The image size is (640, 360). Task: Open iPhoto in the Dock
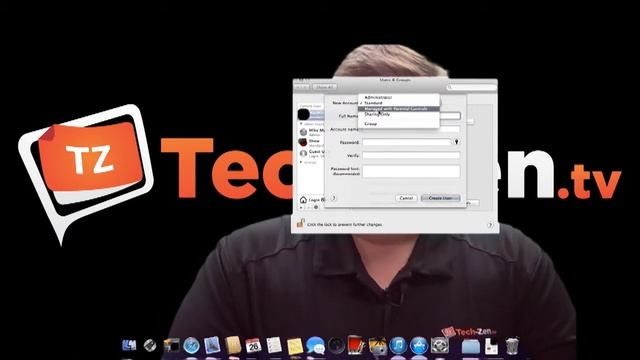point(378,345)
